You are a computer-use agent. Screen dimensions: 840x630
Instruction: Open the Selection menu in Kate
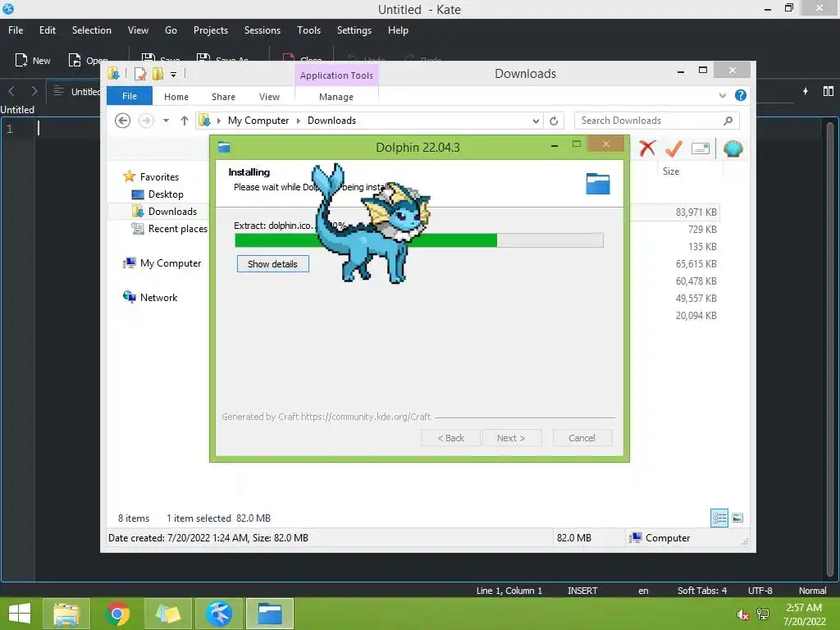(x=92, y=30)
